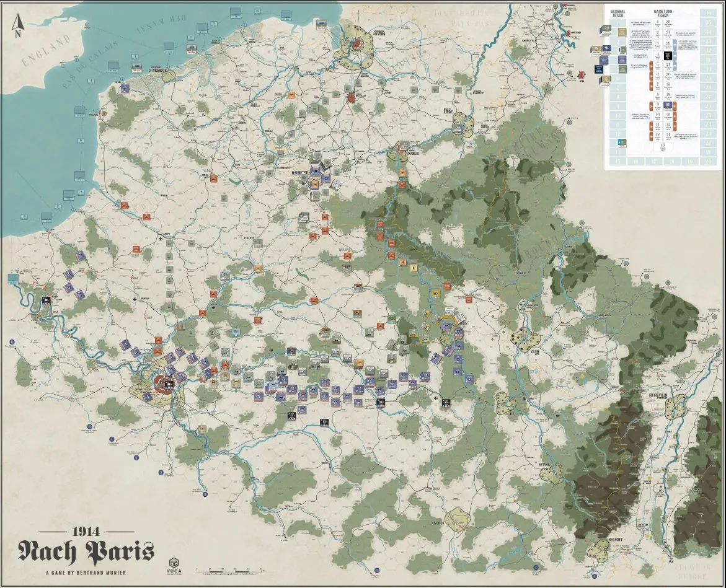Viewport: 726px width, 588px height.
Task: Select the counter at bottom of General Track
Action: 622,143
